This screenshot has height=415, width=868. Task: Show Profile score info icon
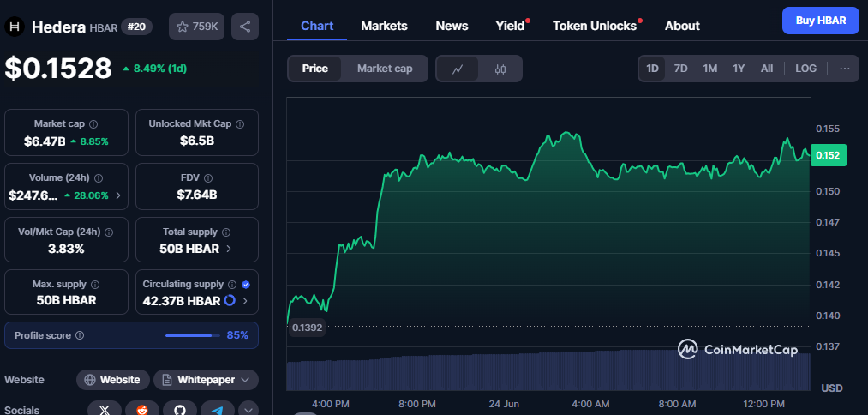tap(80, 335)
